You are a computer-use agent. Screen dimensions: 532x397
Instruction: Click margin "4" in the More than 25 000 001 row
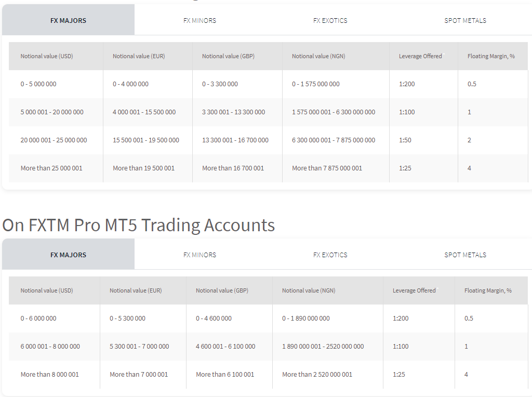[469, 168]
